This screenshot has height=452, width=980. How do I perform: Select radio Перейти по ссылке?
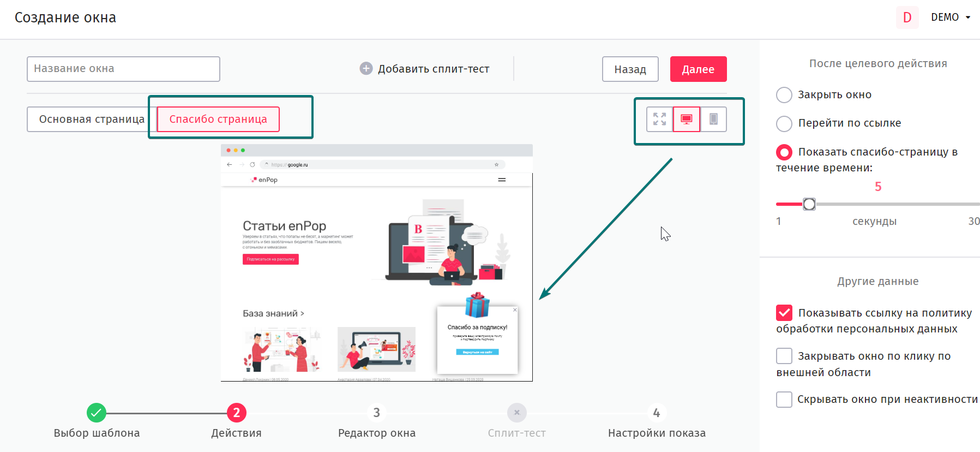pos(784,123)
